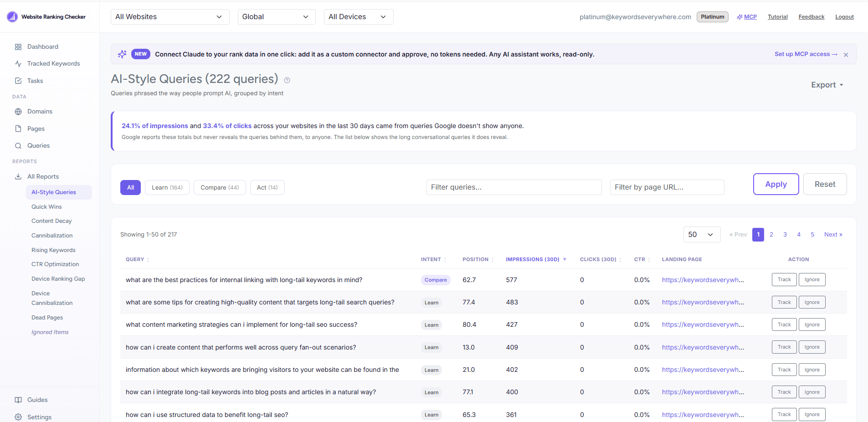Open Rising Keywords report
Image resolution: width=868 pixels, height=422 pixels.
53,250
